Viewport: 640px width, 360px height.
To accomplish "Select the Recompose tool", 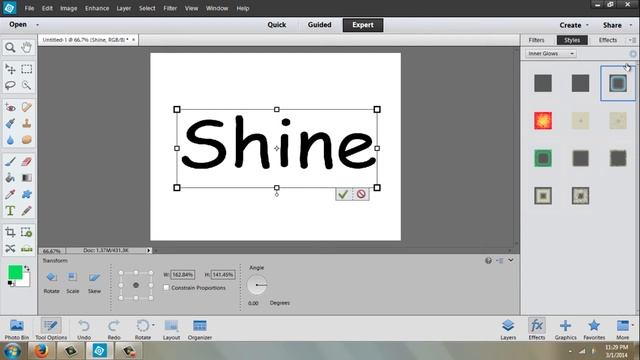I will (27, 232).
